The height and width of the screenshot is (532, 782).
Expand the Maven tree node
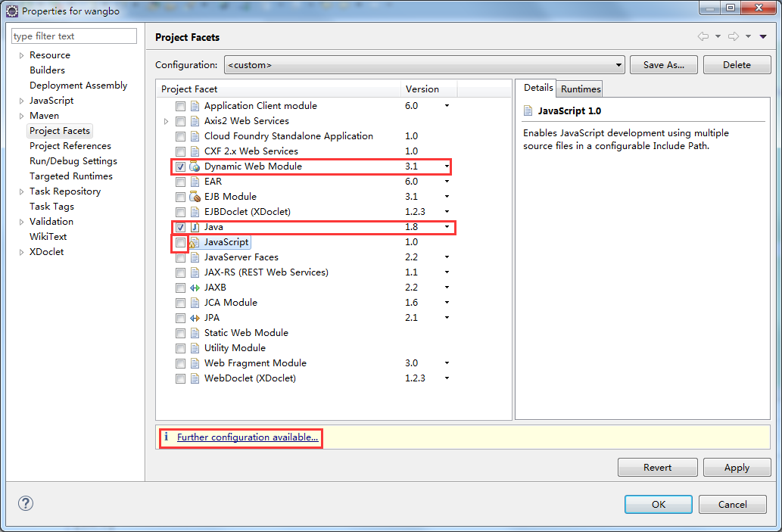22,116
